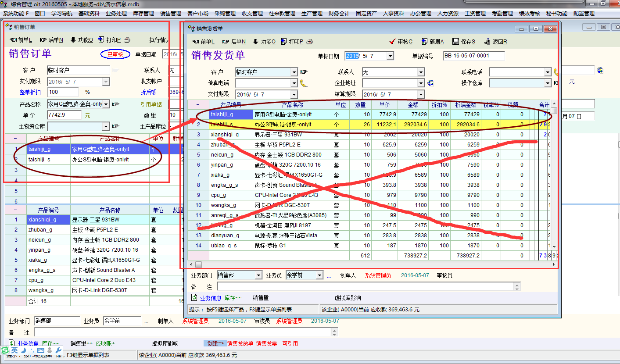Image resolution: width=620 pixels, height=364 pixels.
Task: Click the 审核C approve icon in 销售发货单
Action: click(x=393, y=42)
